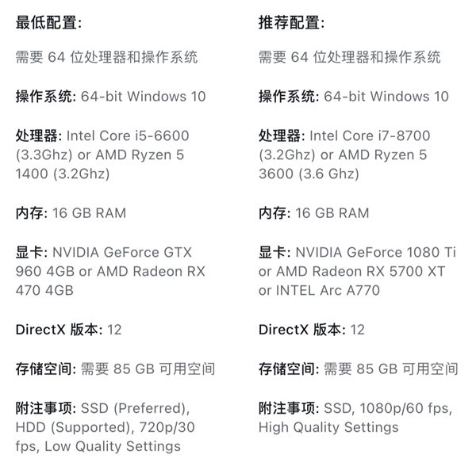Select the recommended 操作系统 Windows 10 line
Viewport: 476px width, 466px height.
354,97
